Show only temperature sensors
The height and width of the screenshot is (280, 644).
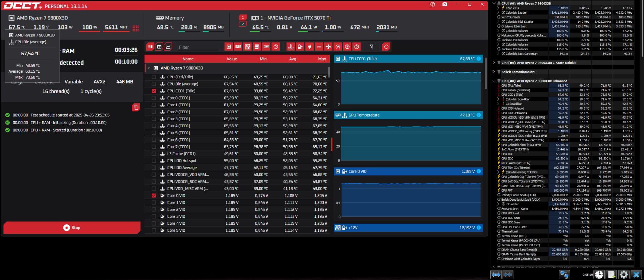[291, 47]
